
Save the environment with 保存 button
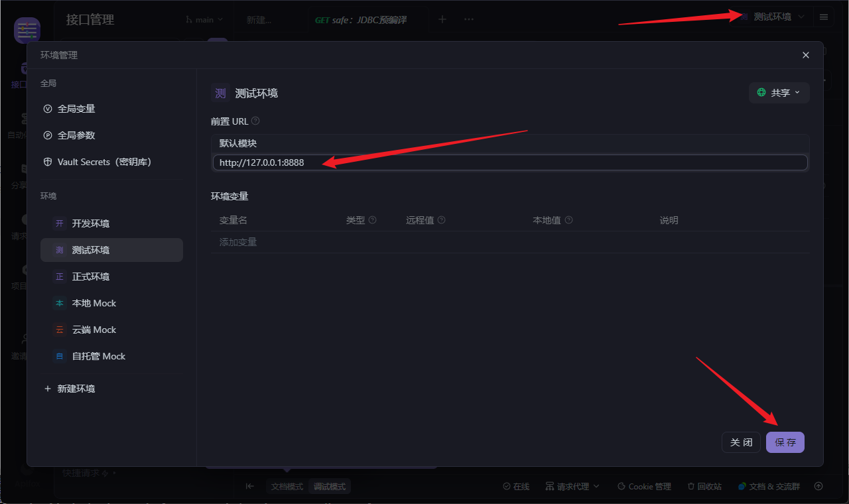[x=785, y=442]
